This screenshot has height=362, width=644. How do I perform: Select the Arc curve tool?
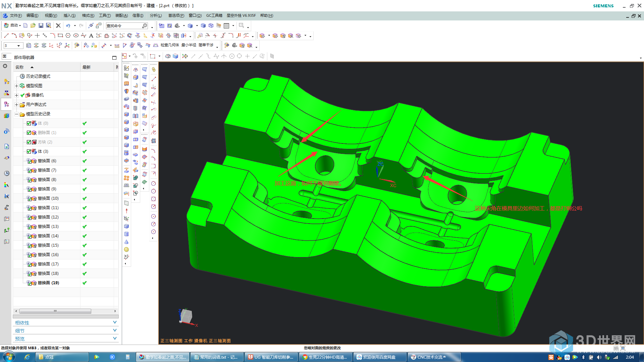(14, 36)
